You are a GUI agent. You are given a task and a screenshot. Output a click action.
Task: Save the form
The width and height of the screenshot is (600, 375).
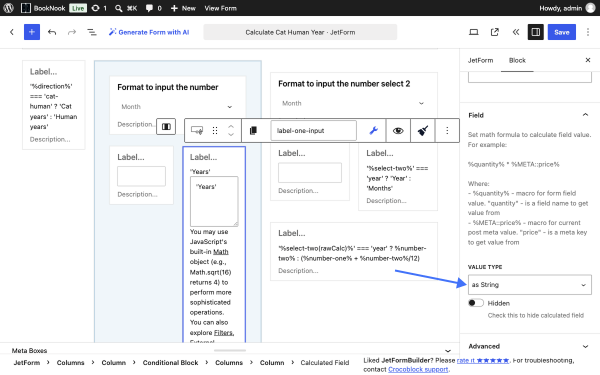[562, 32]
